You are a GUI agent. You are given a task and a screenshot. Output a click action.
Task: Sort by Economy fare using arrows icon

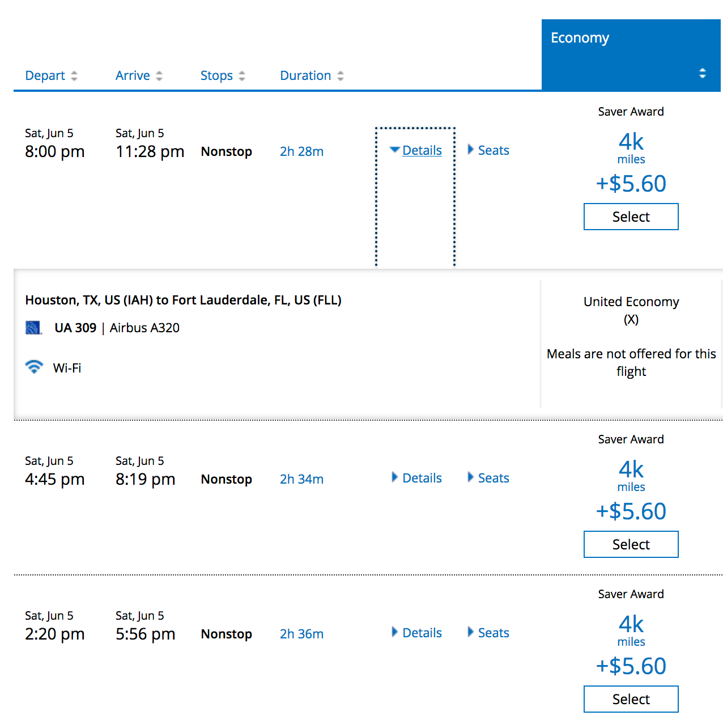[x=702, y=73]
